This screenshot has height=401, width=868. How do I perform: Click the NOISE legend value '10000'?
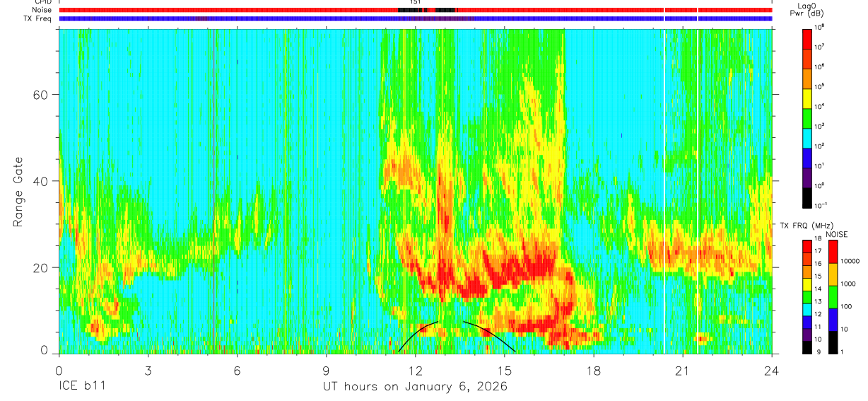click(x=850, y=262)
